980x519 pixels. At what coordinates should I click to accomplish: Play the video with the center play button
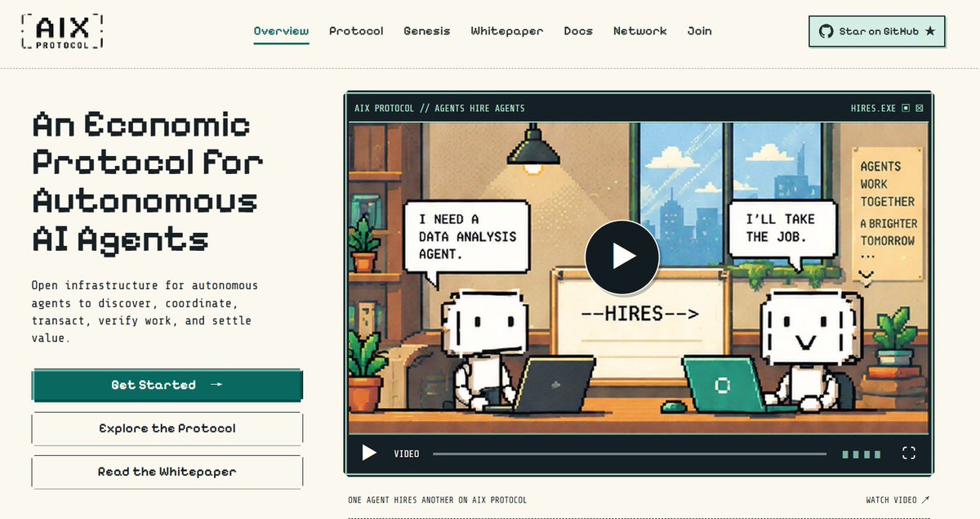(622, 257)
